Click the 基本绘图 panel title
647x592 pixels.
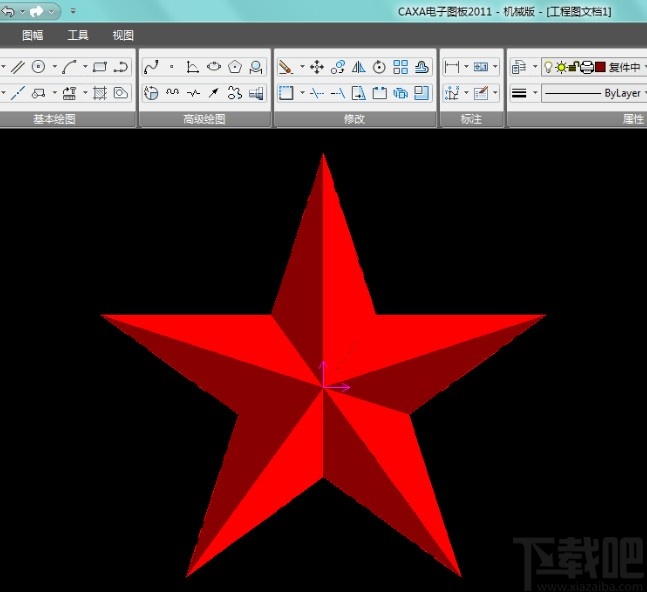pyautogui.click(x=54, y=119)
